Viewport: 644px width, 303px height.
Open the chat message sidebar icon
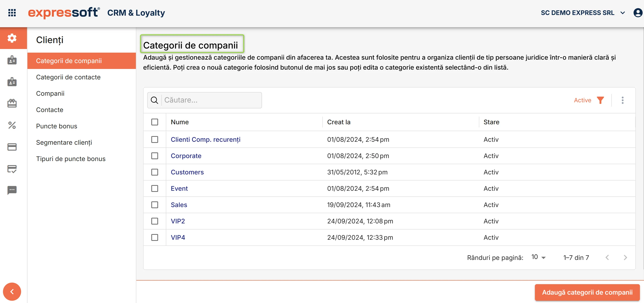tap(12, 190)
